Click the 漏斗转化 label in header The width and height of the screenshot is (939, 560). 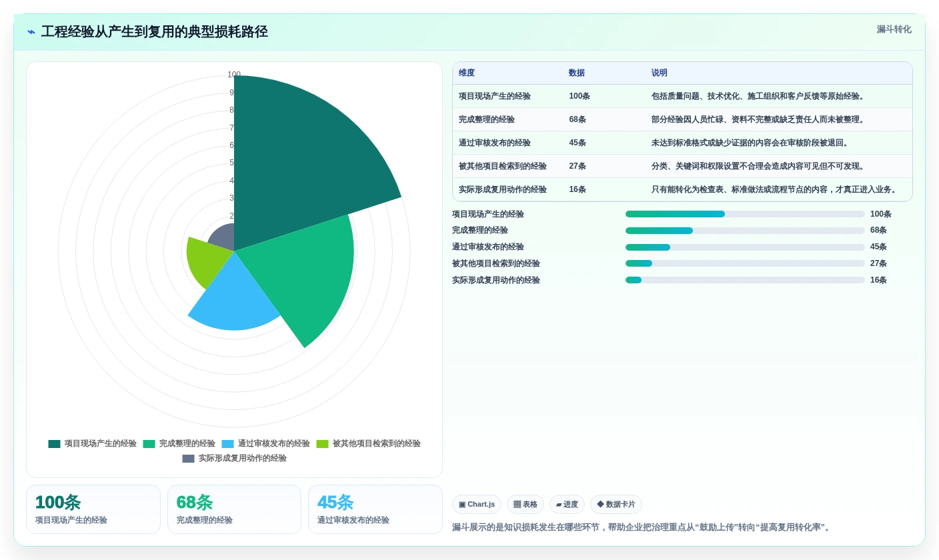point(894,29)
